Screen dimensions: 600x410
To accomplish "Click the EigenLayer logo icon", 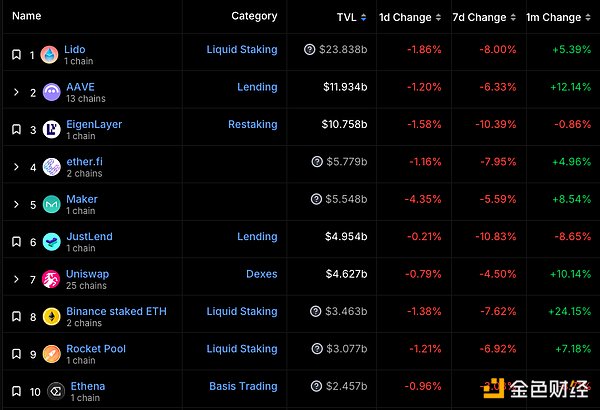I will [x=51, y=130].
